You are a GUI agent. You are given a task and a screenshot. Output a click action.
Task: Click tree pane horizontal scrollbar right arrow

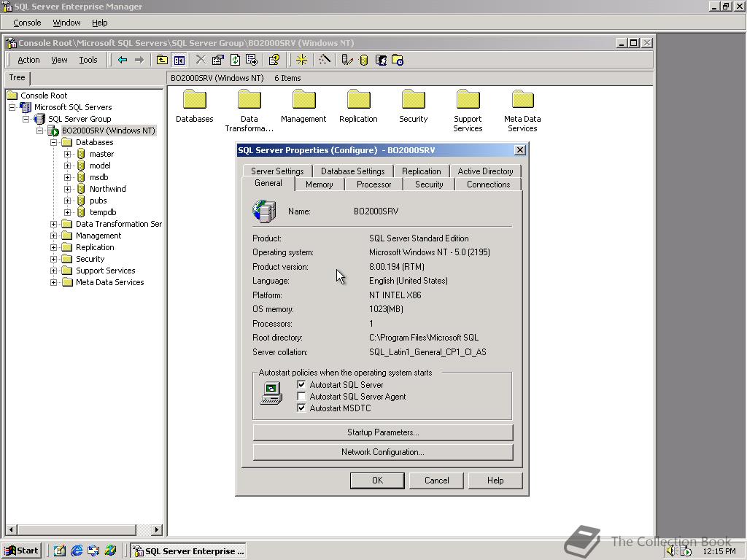(157, 529)
